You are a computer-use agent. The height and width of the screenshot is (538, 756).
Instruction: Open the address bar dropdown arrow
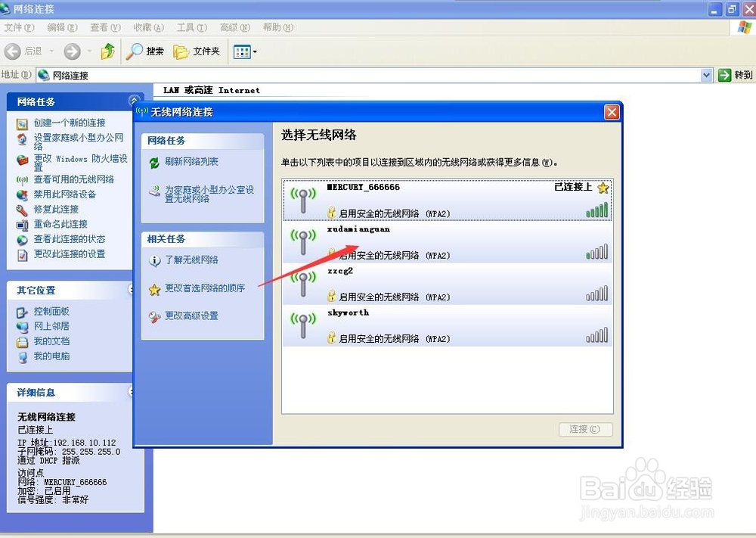coord(705,75)
